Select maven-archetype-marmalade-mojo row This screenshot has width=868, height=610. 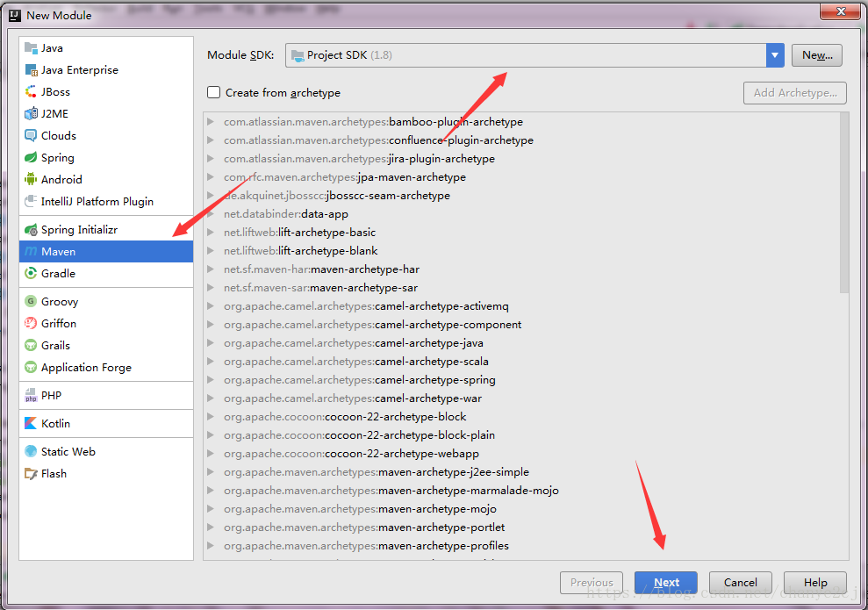pyautogui.click(x=522, y=491)
